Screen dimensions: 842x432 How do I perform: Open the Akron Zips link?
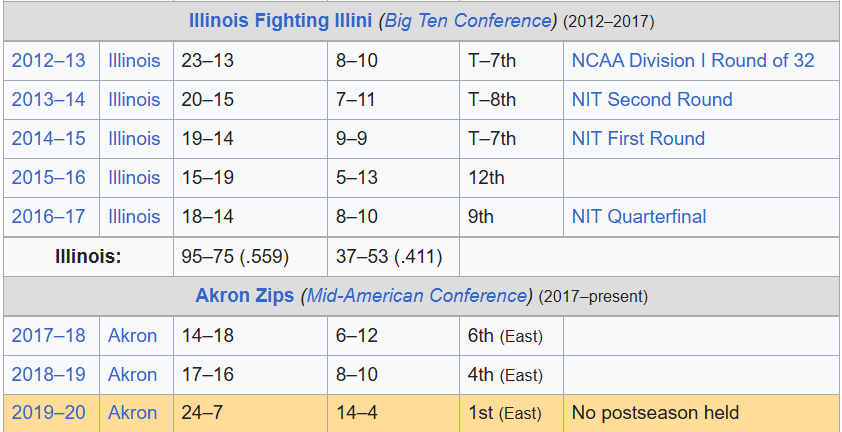click(x=244, y=296)
